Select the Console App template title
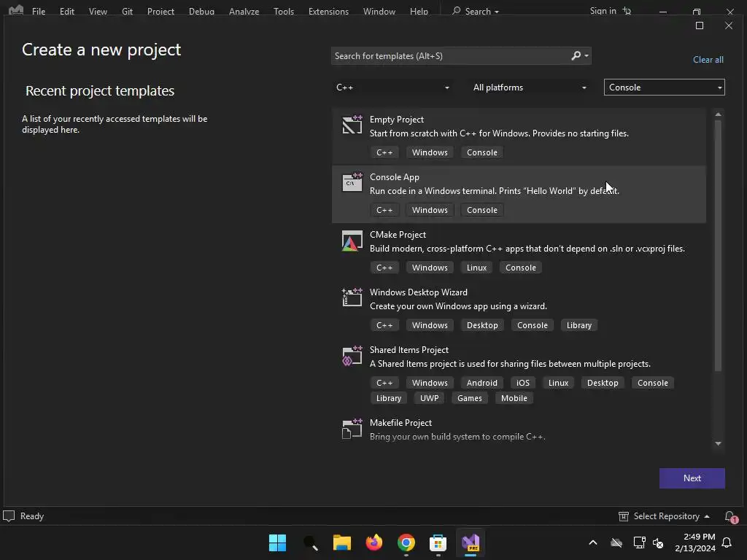The width and height of the screenshot is (747, 560). click(x=395, y=177)
